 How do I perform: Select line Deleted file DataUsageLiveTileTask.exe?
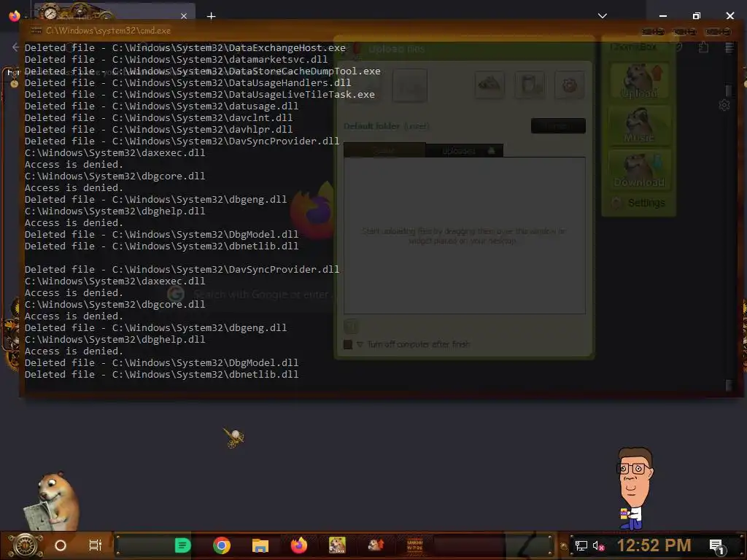(x=200, y=94)
